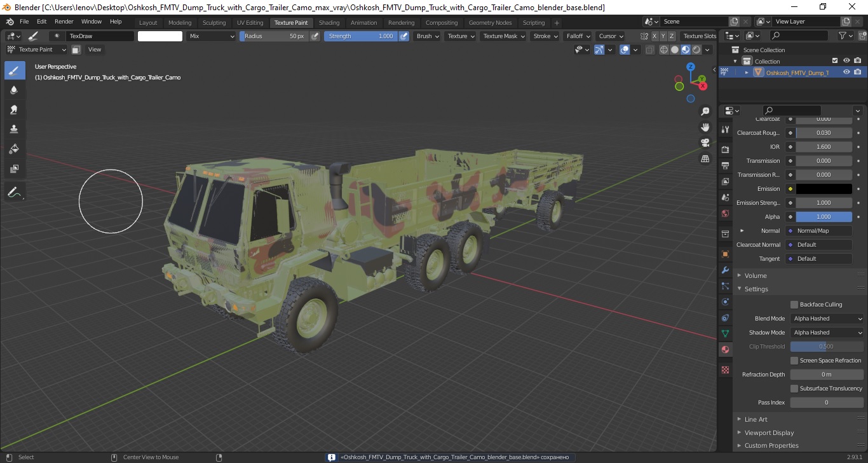The width and height of the screenshot is (868, 463).
Task: Open the Texture Slots popover
Action: point(699,36)
